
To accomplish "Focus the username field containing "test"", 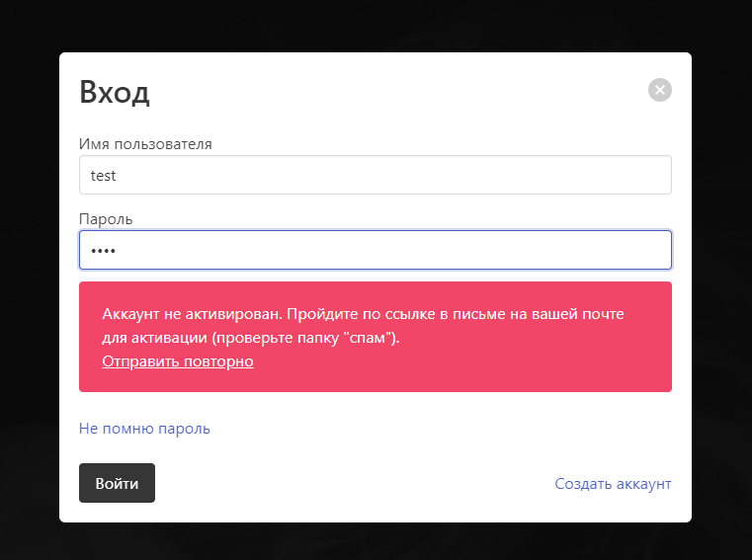I will click(x=375, y=175).
